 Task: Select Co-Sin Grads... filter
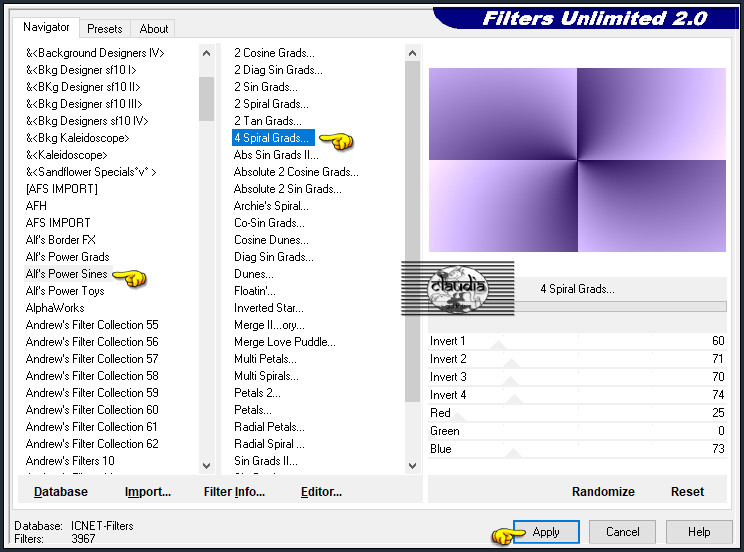[x=269, y=223]
